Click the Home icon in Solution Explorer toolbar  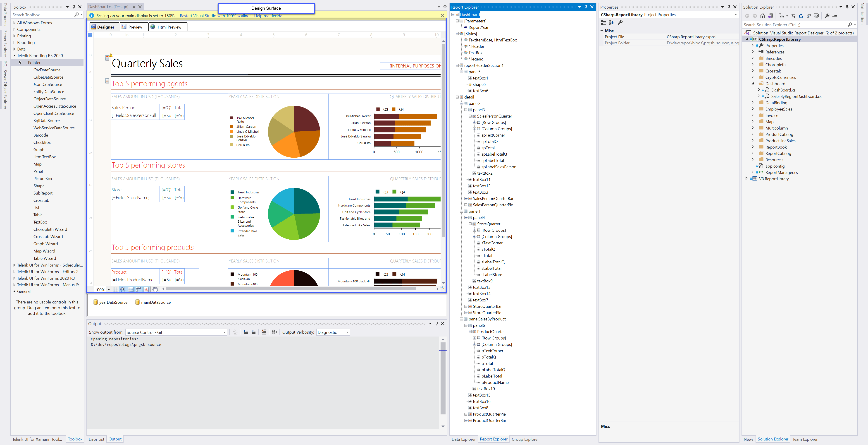pyautogui.click(x=763, y=16)
